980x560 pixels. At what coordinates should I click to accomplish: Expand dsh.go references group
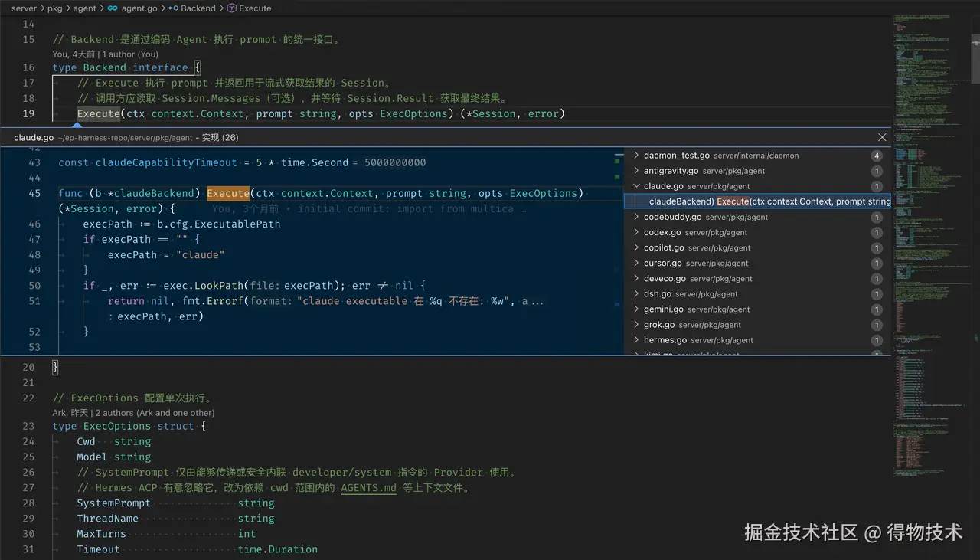click(x=636, y=293)
